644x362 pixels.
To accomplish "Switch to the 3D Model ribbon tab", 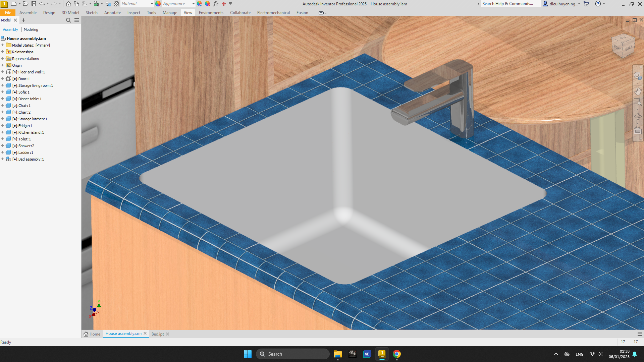I will 70,13.
